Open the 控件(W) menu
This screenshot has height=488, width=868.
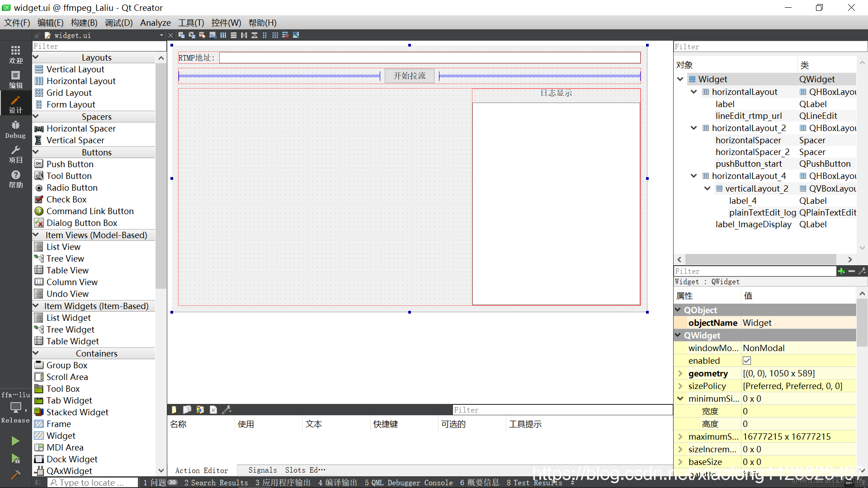[x=226, y=23]
